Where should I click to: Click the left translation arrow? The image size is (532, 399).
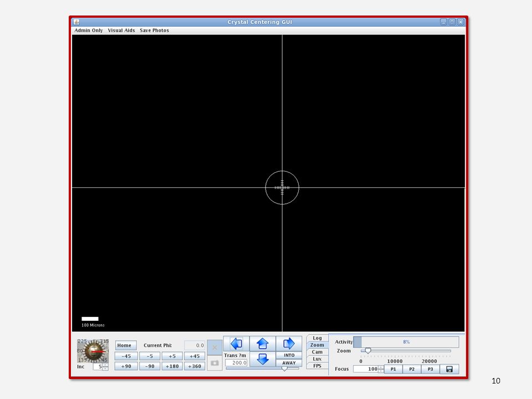[237, 344]
